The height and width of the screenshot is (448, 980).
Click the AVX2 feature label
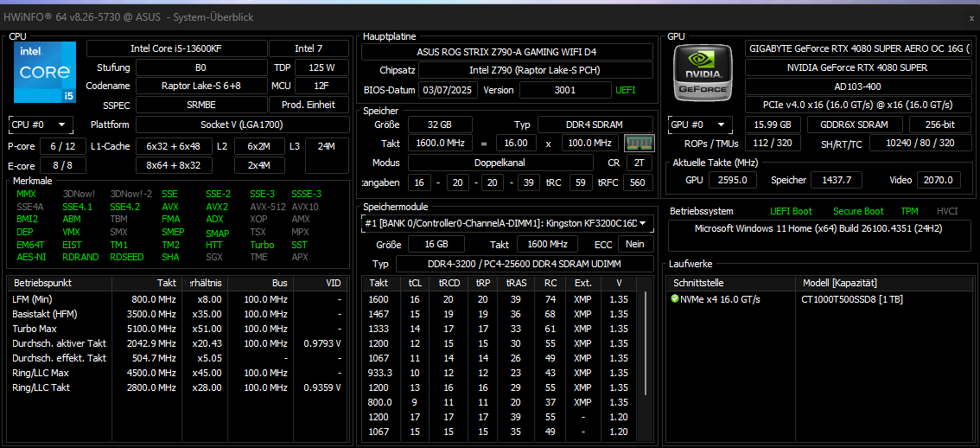(x=217, y=207)
